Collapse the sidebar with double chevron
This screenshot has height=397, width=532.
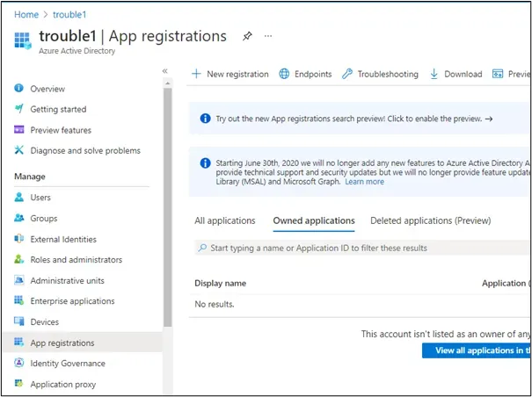pyautogui.click(x=165, y=71)
